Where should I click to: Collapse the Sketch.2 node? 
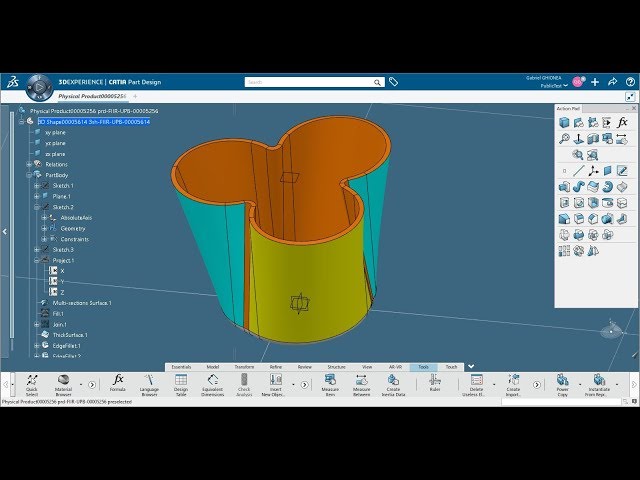[x=36, y=207]
